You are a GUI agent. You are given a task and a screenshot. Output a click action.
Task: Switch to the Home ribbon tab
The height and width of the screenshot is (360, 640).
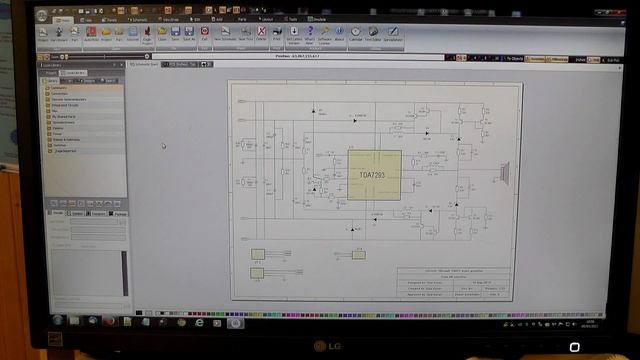(64, 20)
